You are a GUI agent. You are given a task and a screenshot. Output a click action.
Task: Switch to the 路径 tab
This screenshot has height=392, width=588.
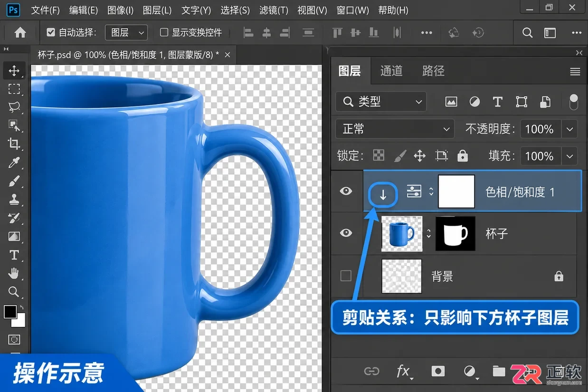coord(433,71)
